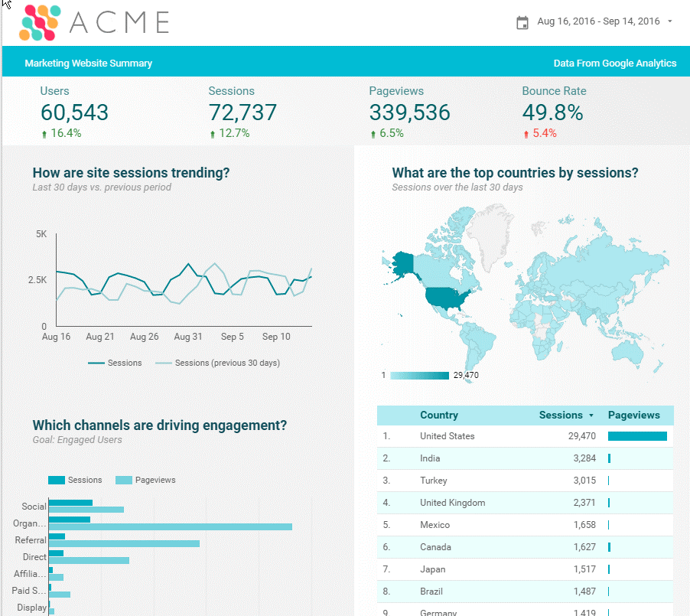Click the Pageviews column header

pos(633,416)
